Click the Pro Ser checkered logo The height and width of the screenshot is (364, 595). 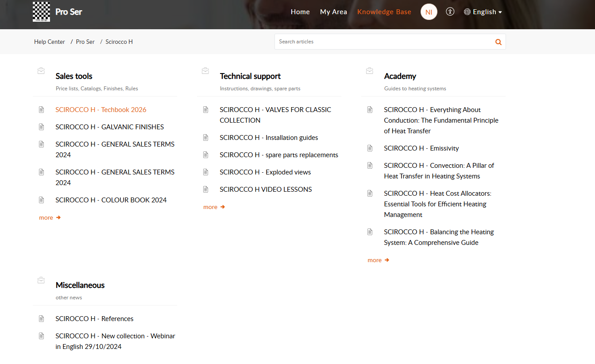(41, 12)
